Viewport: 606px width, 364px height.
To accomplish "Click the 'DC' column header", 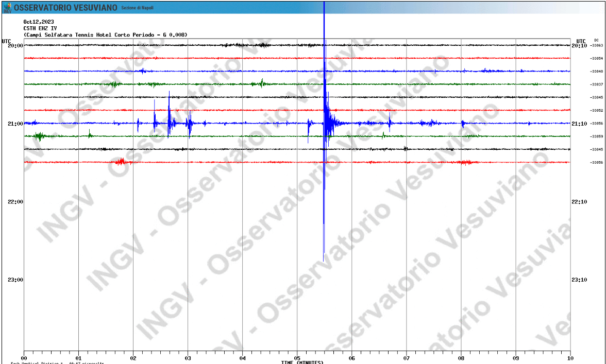I will coord(596,40).
